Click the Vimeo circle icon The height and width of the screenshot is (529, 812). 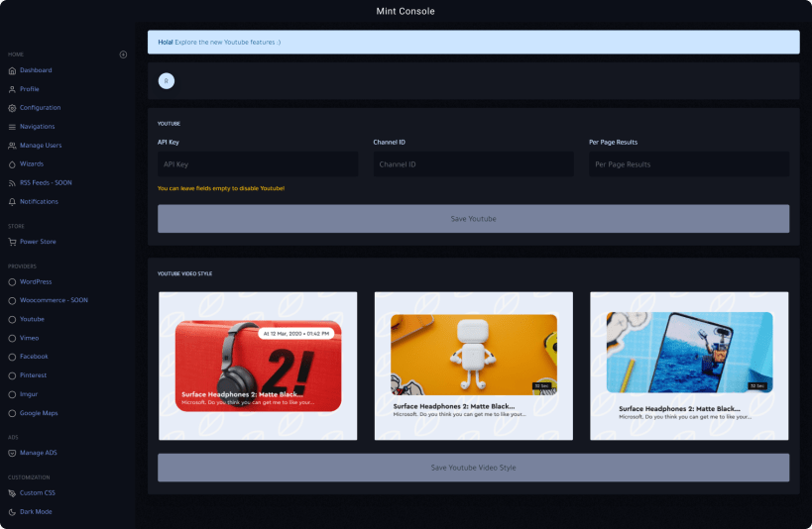[x=12, y=339]
